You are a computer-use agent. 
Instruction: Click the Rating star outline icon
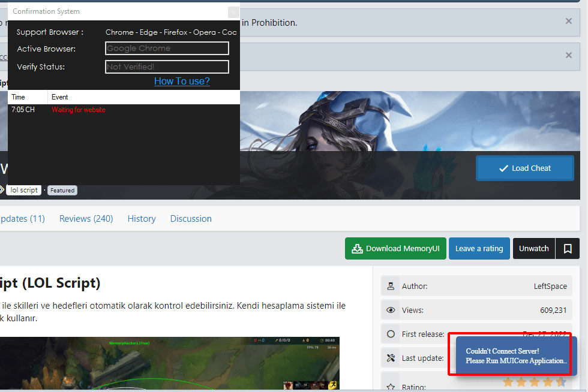(391, 387)
